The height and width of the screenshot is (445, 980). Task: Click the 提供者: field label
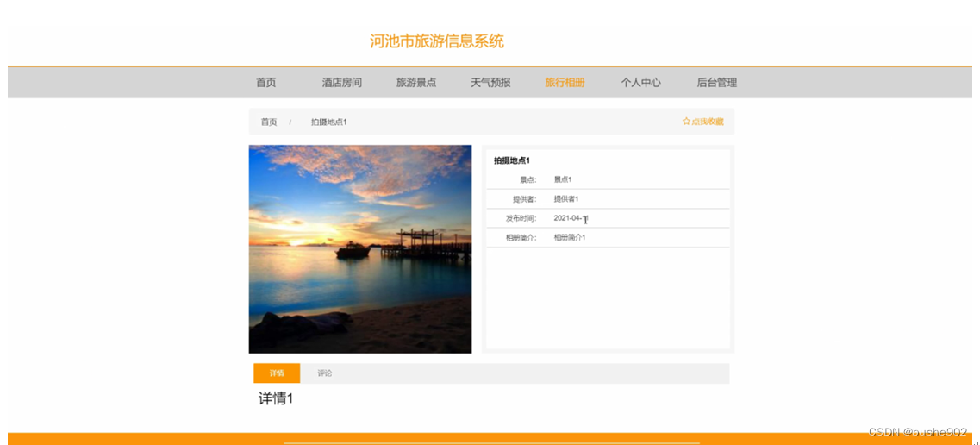pyautogui.click(x=524, y=199)
